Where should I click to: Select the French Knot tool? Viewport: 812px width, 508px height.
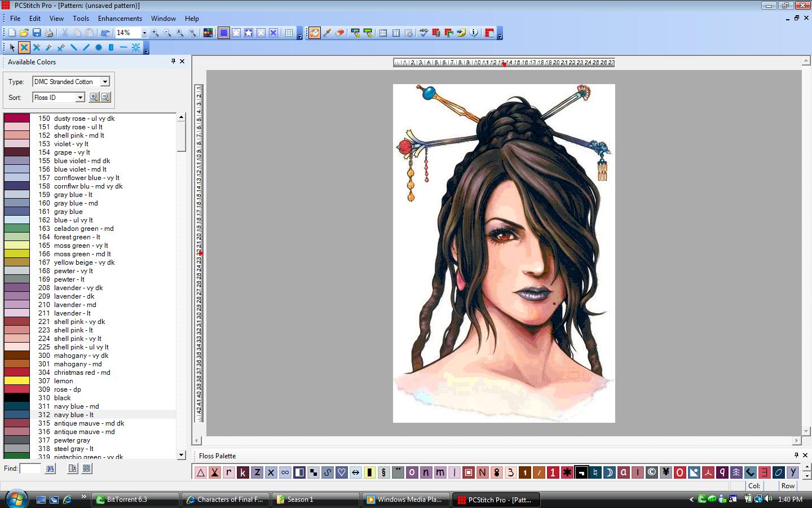98,47
